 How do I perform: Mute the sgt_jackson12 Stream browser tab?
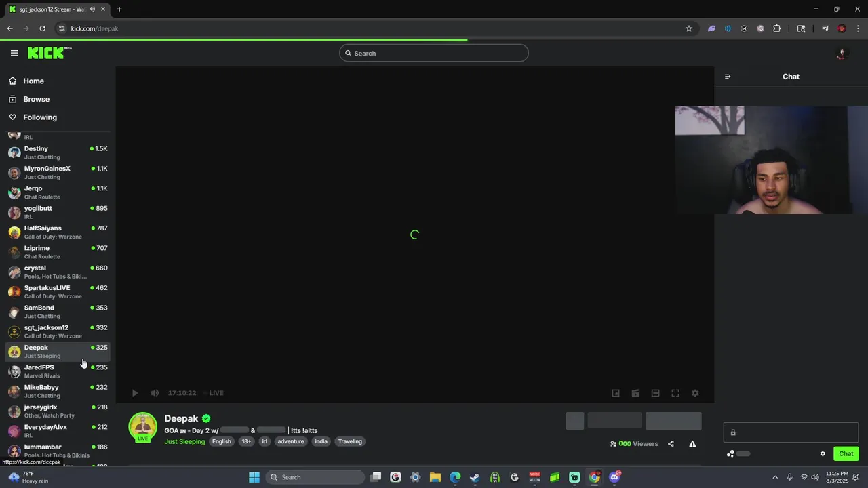click(92, 9)
